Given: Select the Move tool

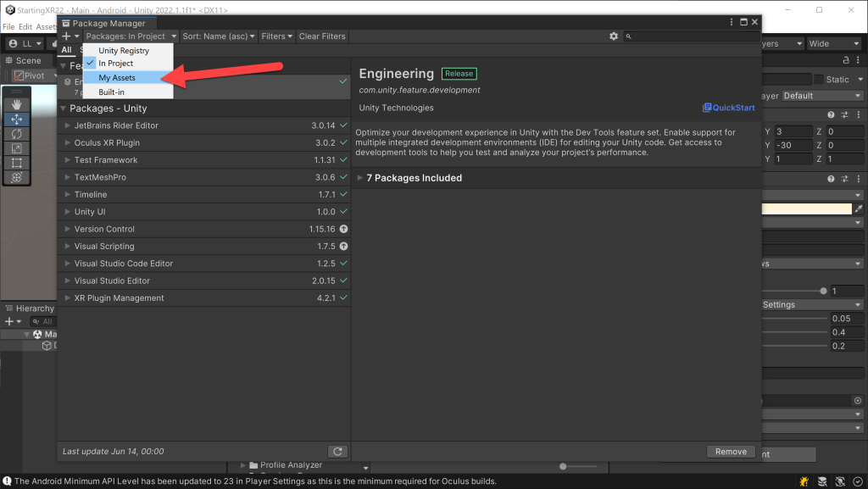Looking at the screenshot, I should (x=17, y=119).
